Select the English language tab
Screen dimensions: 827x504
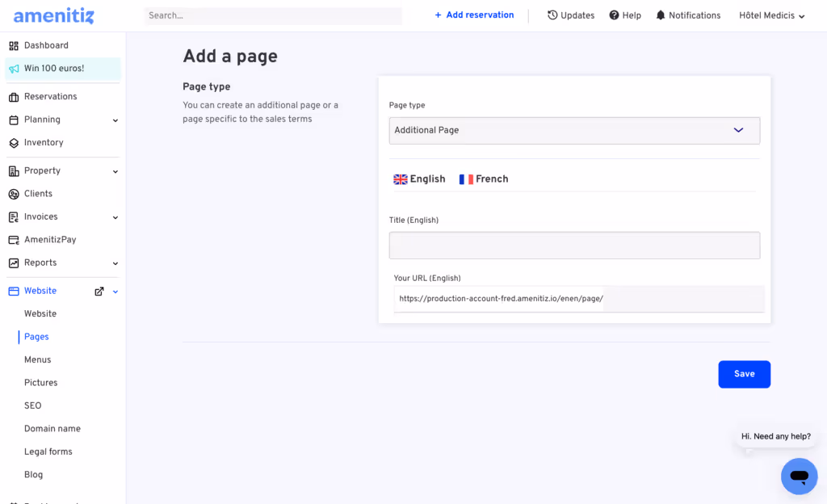[419, 178]
